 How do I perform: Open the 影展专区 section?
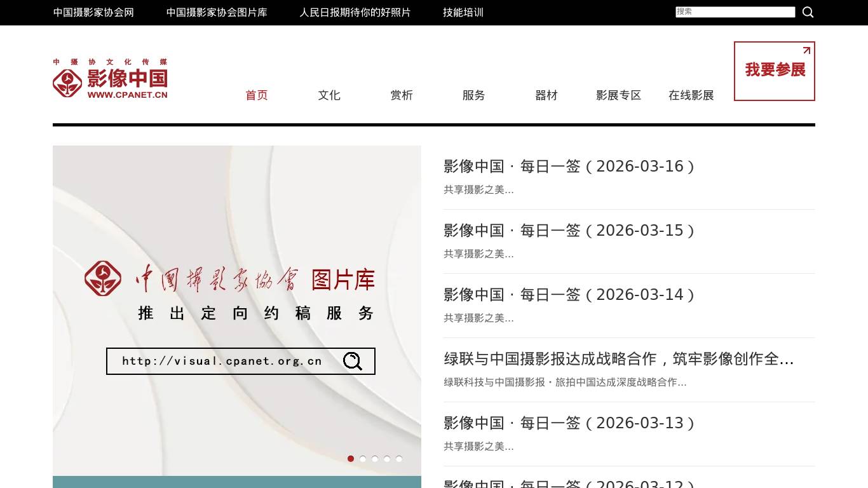pyautogui.click(x=618, y=95)
